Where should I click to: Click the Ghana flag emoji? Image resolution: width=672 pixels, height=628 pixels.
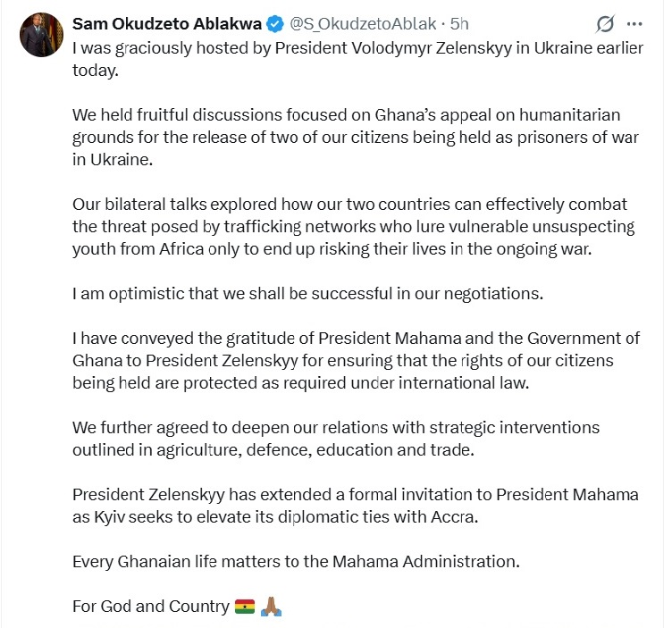click(x=244, y=607)
